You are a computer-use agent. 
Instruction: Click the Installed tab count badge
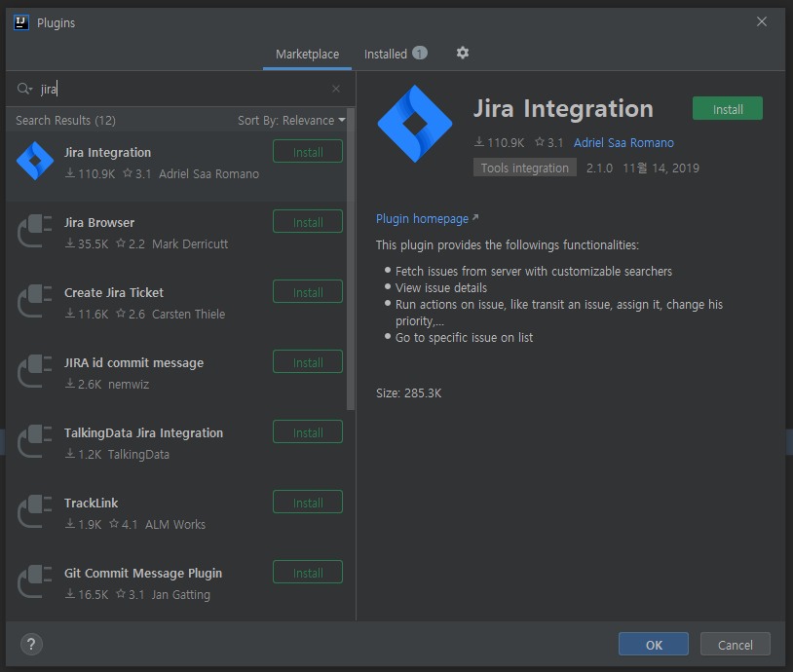click(419, 54)
